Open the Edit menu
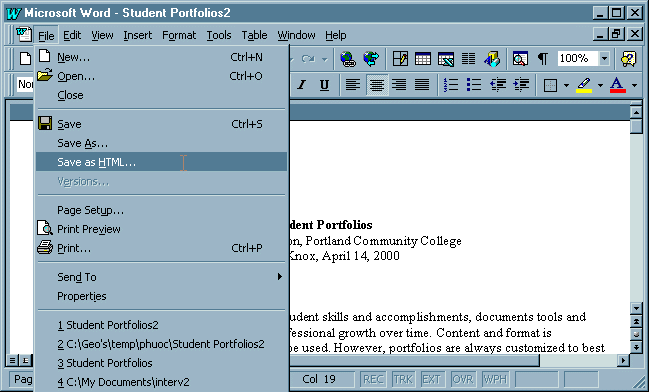This screenshot has width=649, height=392. pyautogui.click(x=72, y=36)
